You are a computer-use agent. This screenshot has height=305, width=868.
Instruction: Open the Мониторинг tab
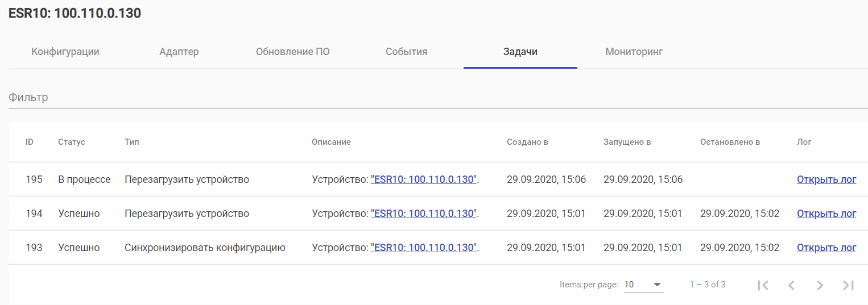click(x=634, y=52)
